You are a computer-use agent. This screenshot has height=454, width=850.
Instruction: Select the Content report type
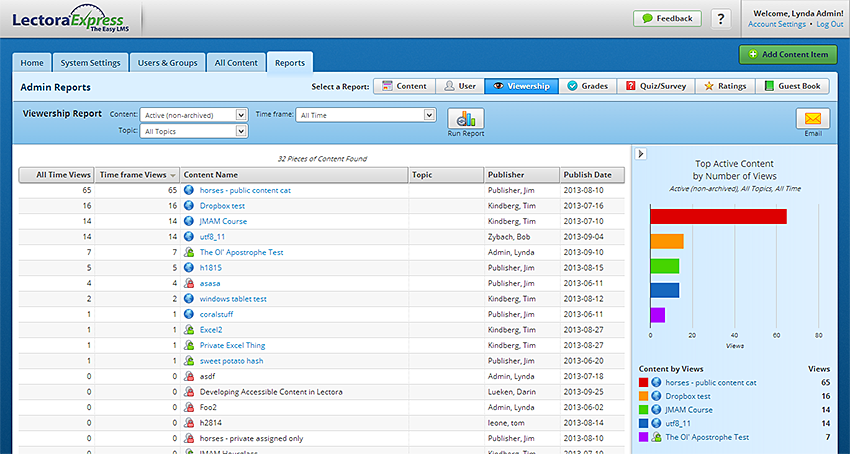tap(404, 86)
